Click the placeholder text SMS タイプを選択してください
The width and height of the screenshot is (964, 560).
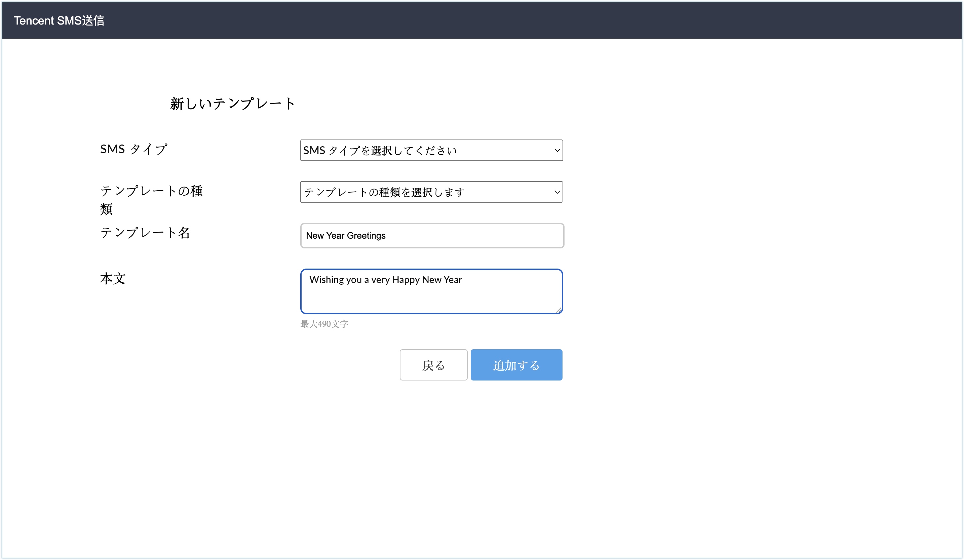380,151
